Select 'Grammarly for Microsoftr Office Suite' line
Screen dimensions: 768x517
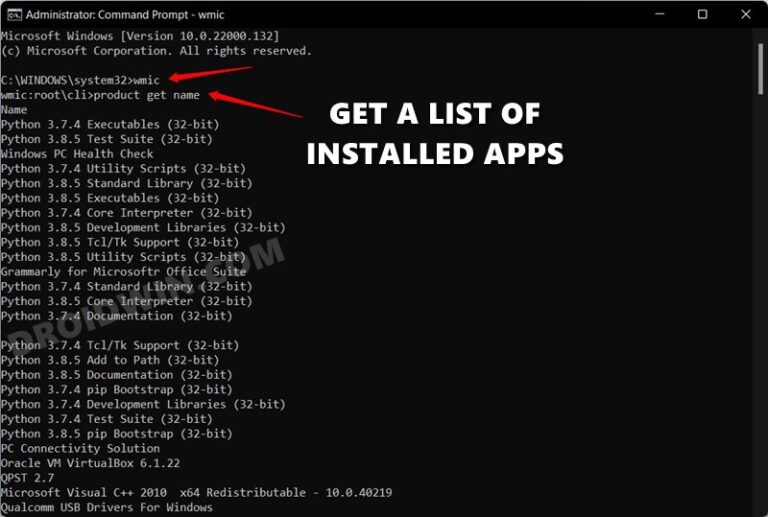(123, 271)
